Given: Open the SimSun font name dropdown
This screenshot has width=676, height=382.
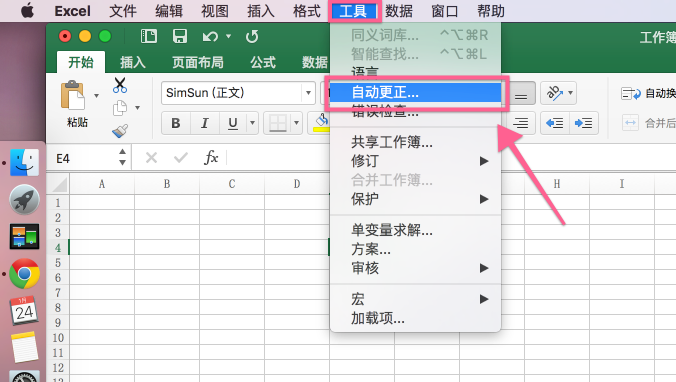Looking at the screenshot, I should (308, 93).
